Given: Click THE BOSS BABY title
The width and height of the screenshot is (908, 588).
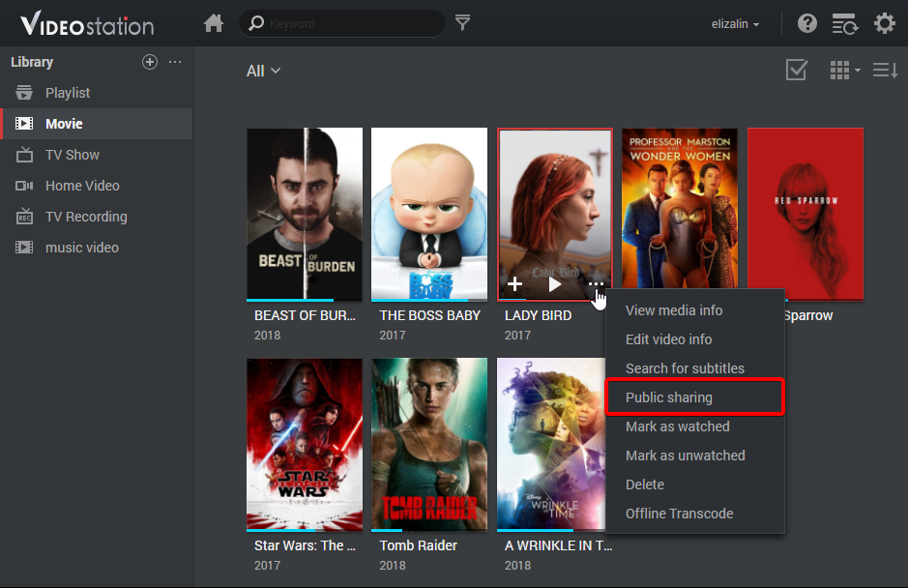Looking at the screenshot, I should point(429,315).
